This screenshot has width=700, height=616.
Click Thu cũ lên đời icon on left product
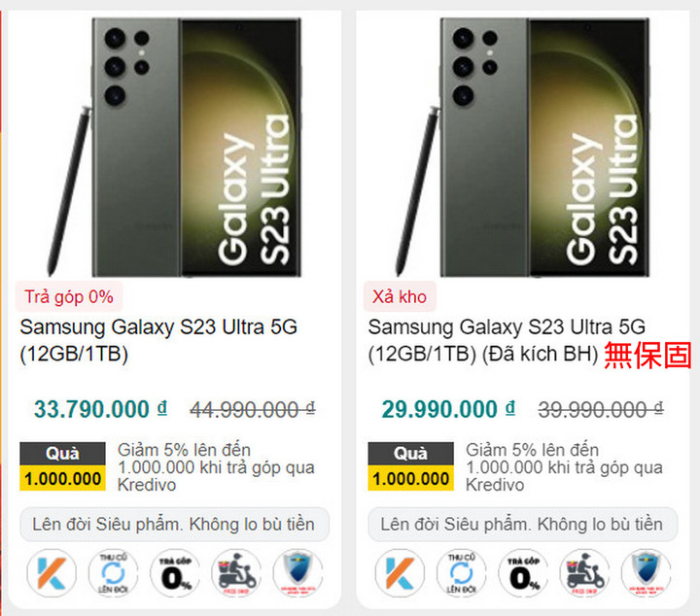113,573
